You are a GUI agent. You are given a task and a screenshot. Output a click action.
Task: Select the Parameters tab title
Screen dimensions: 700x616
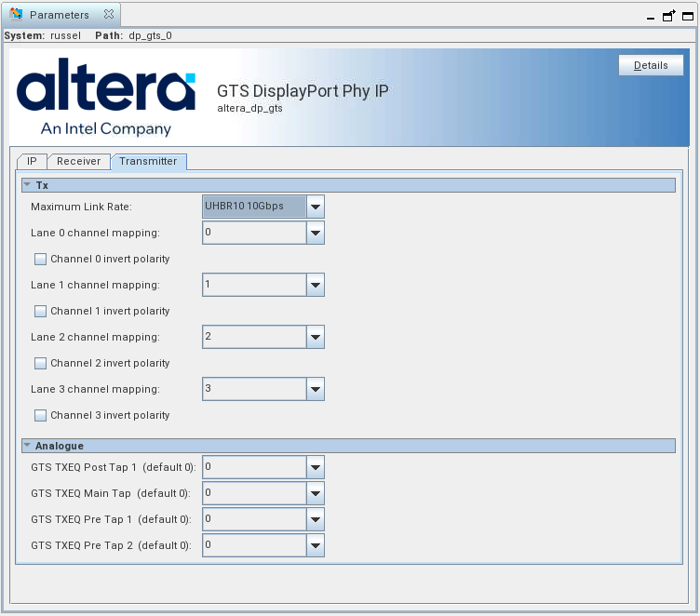click(60, 15)
